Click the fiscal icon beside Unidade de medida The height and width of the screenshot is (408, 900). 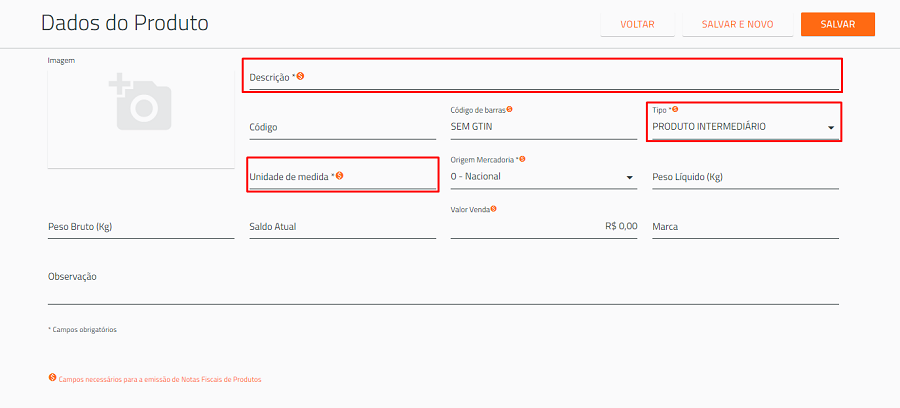pos(339,176)
